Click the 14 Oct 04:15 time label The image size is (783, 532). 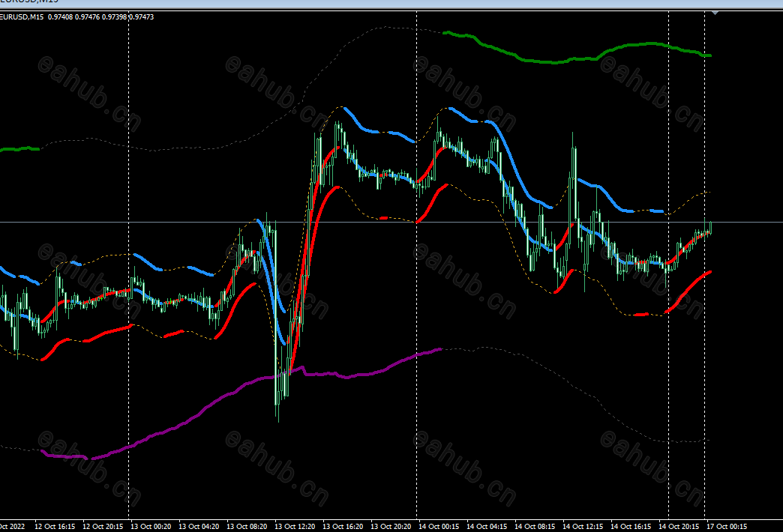pos(487,527)
